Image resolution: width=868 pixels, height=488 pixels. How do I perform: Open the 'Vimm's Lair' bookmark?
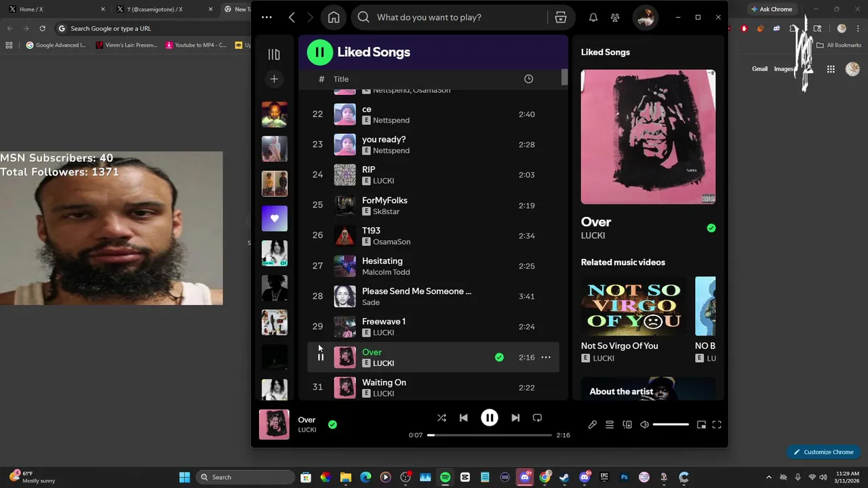(x=126, y=45)
